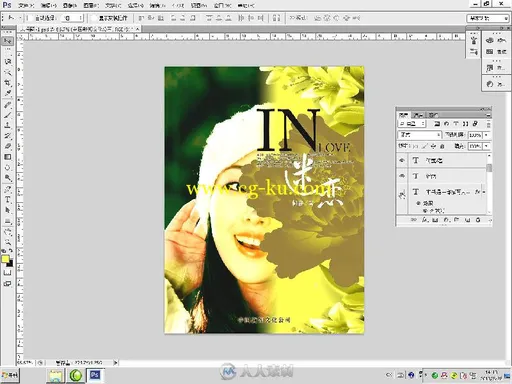512x384 pixels.
Task: Open the Auto-Select layer/group dropdown
Action: pyautogui.click(x=72, y=18)
